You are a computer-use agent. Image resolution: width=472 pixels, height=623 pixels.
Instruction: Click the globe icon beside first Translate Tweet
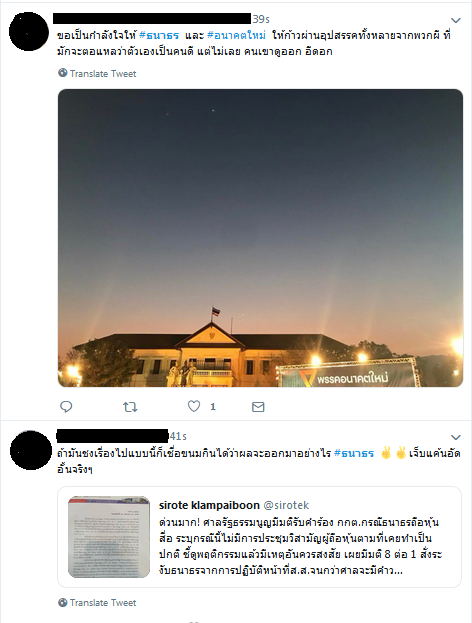pyautogui.click(x=63, y=73)
